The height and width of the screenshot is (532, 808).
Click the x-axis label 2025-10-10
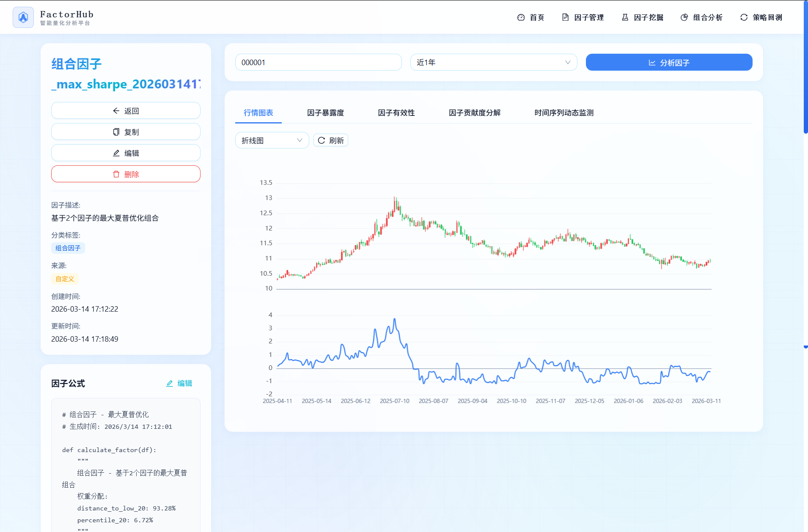tap(511, 401)
